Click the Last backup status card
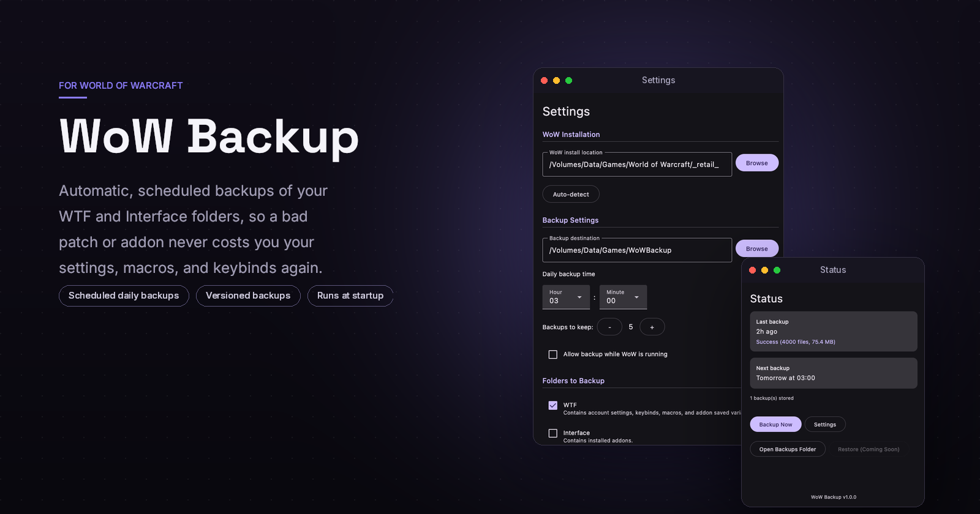This screenshot has height=514, width=980. click(x=834, y=331)
